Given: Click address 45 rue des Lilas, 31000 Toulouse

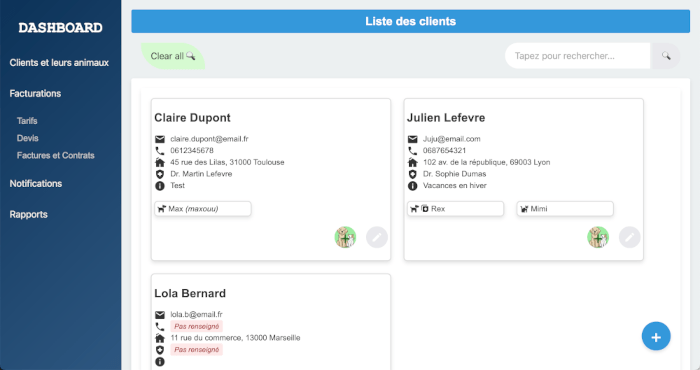Looking at the screenshot, I should pyautogui.click(x=227, y=162).
